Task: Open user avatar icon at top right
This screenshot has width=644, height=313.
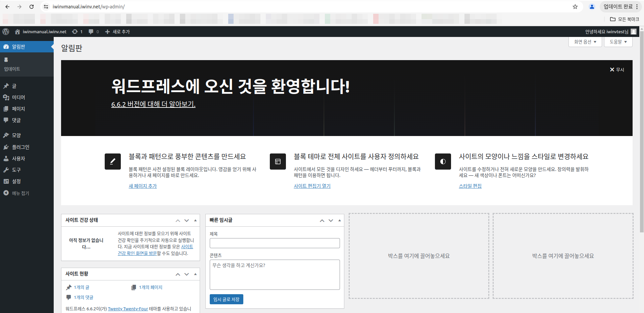Action: [634, 32]
